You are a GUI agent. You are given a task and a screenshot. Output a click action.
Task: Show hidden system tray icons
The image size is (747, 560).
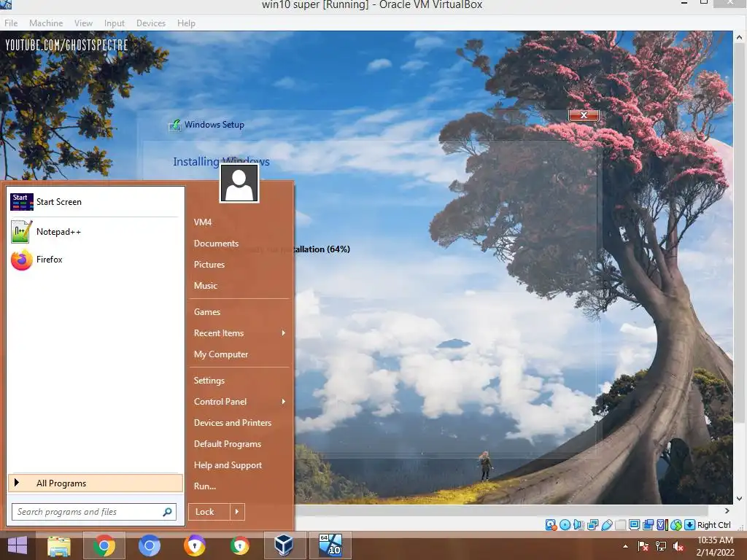[x=625, y=546]
